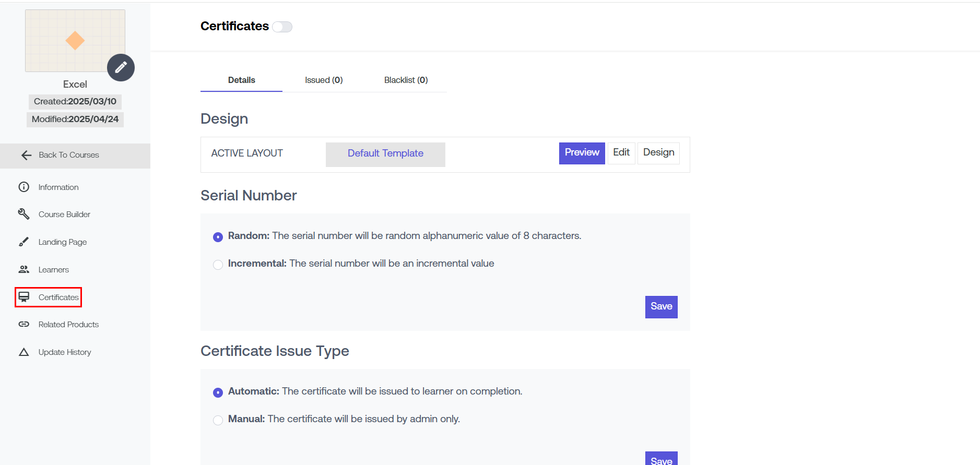Image resolution: width=980 pixels, height=465 pixels.
Task: Click the brush icon for Landing Page
Action: point(24,242)
